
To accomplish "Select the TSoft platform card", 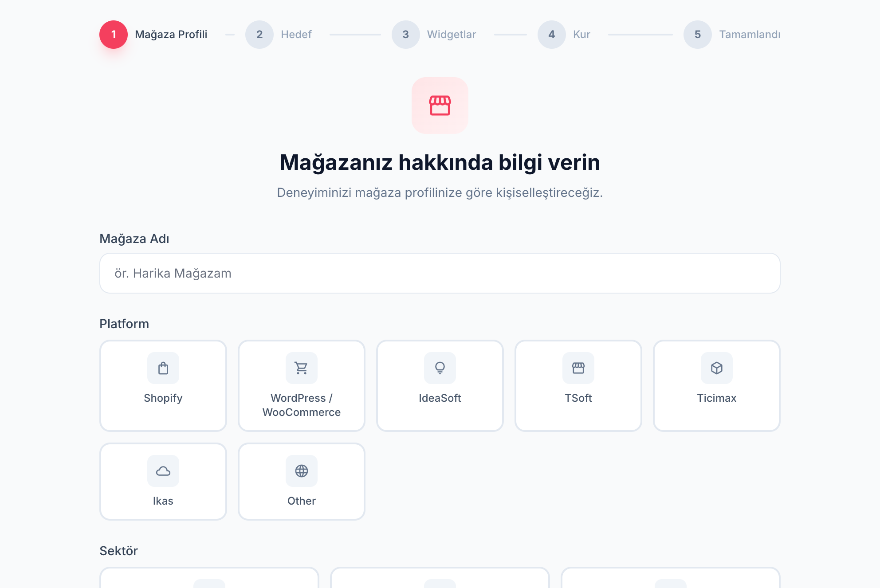I will 578,386.
